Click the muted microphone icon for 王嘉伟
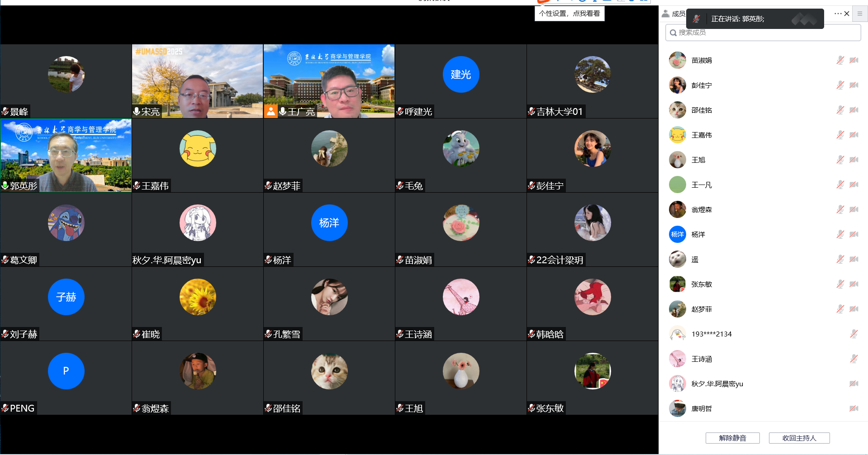Screen dimensions: 868x455 click(840, 135)
